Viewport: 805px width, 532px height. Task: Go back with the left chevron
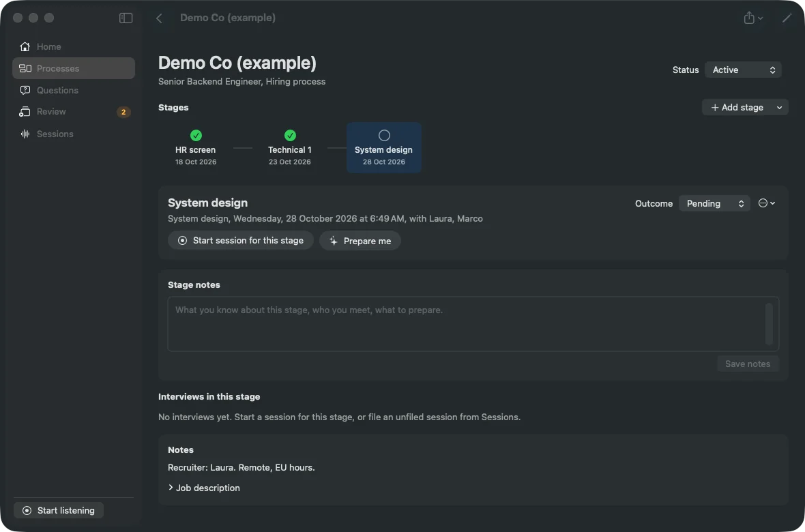point(159,18)
